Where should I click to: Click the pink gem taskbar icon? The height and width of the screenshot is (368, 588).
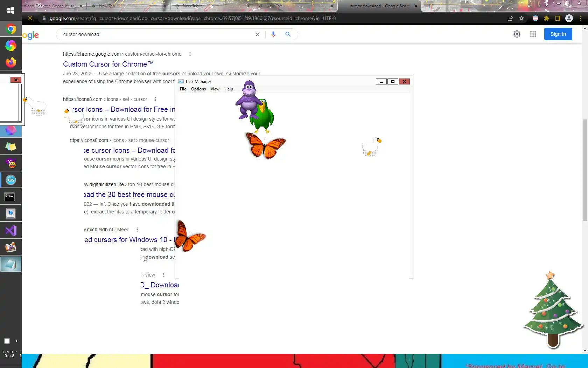(10, 130)
